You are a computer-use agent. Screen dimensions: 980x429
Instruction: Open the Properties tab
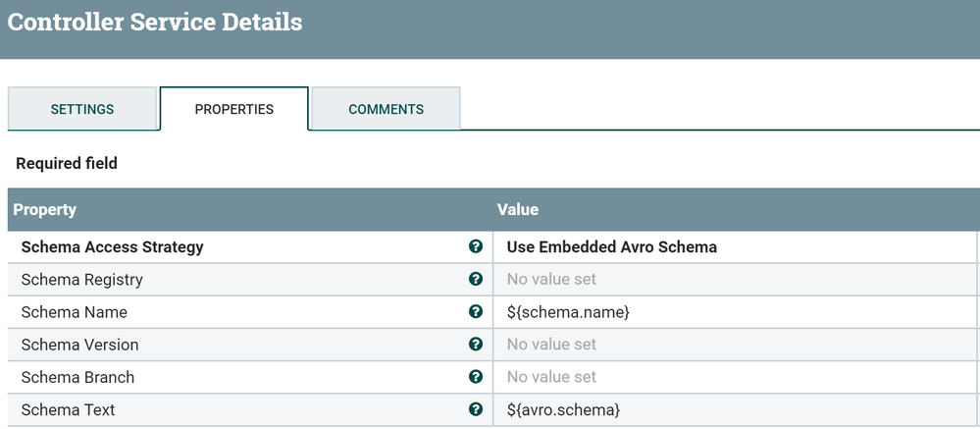[x=234, y=109]
